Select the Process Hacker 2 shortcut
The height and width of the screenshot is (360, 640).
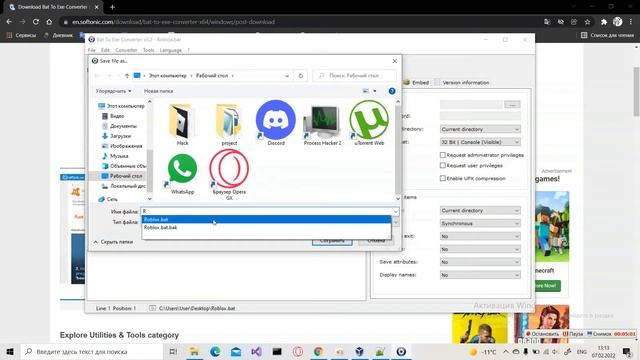pyautogui.click(x=322, y=124)
